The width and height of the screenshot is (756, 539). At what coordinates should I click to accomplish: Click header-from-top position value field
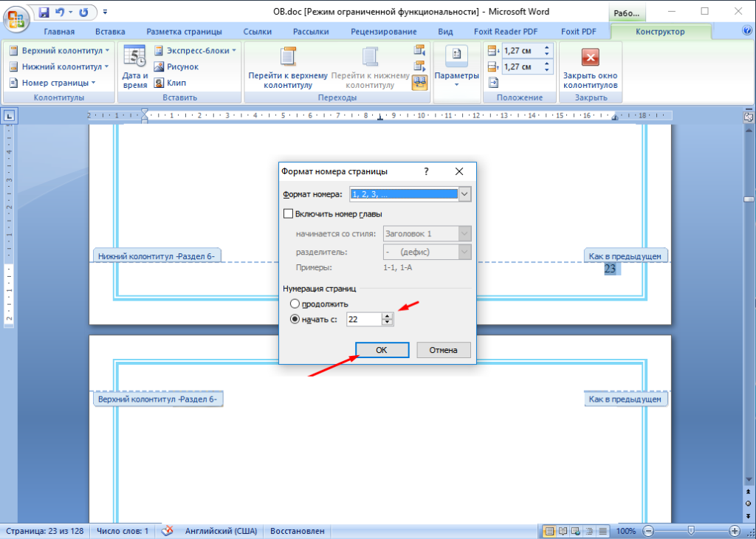pos(522,51)
